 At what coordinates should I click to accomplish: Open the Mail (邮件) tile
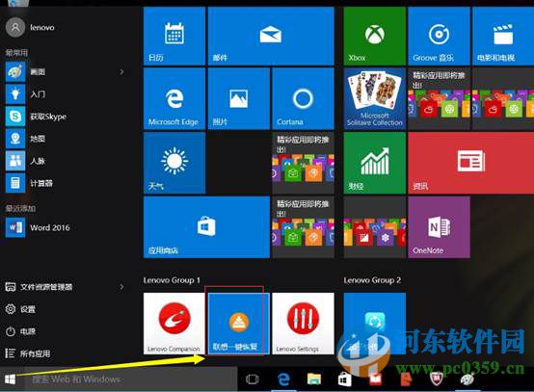click(x=271, y=36)
